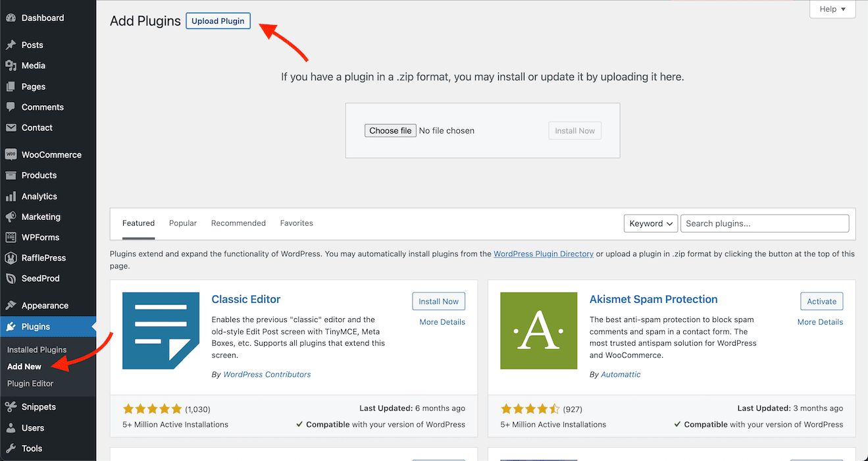868x461 pixels.
Task: Open the Tools wrench icon
Action: pos(11,448)
